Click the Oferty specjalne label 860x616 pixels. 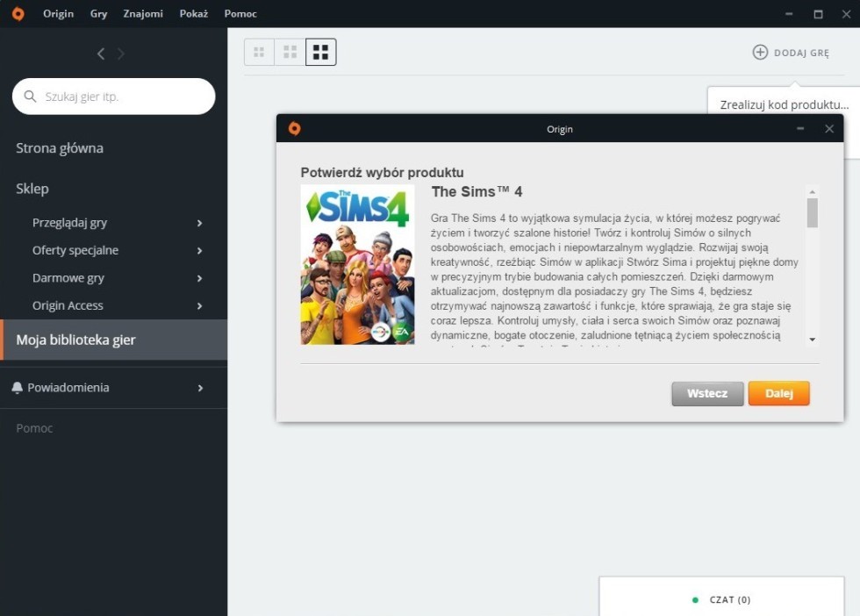coord(75,250)
